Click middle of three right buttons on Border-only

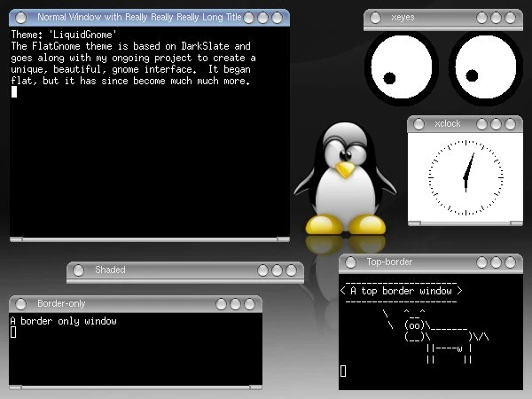click(235, 304)
